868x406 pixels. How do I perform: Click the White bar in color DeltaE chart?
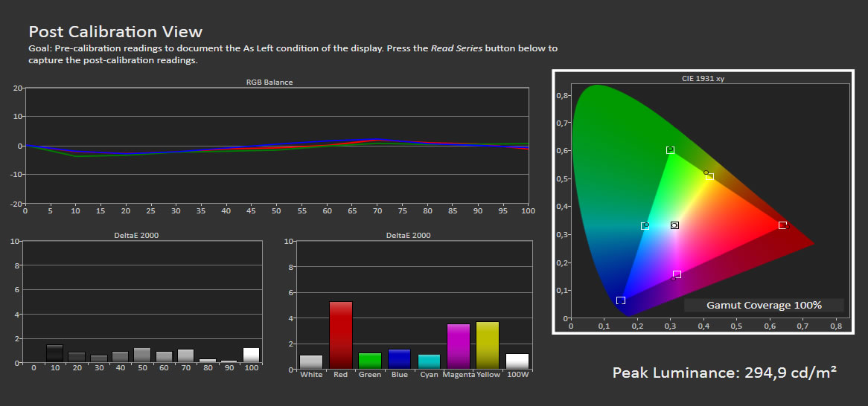pyautogui.click(x=311, y=361)
